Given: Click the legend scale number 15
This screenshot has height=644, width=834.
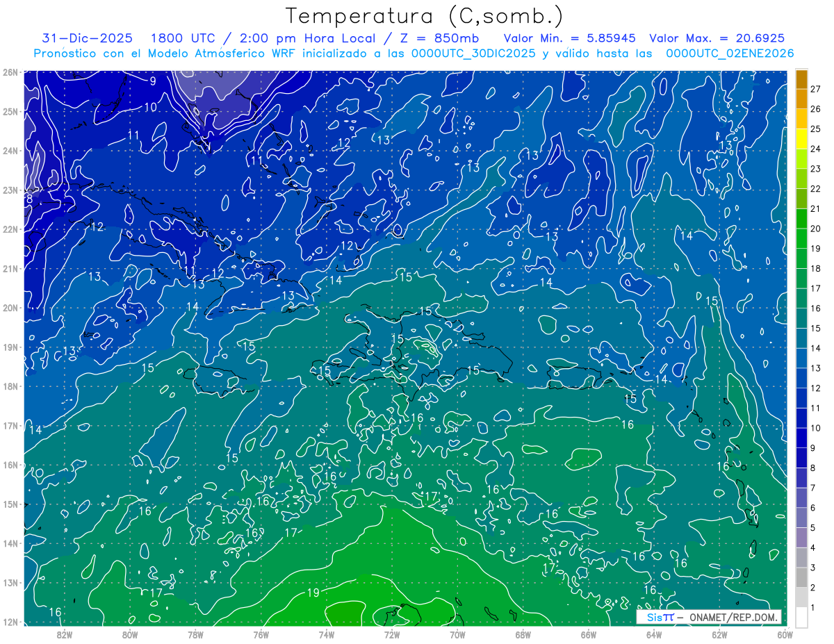Looking at the screenshot, I should (x=815, y=329).
